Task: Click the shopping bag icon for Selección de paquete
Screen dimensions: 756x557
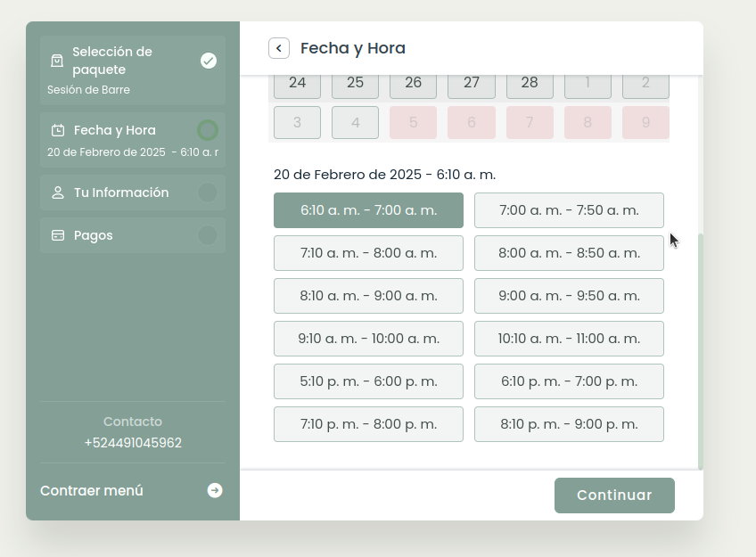Action: [57, 61]
